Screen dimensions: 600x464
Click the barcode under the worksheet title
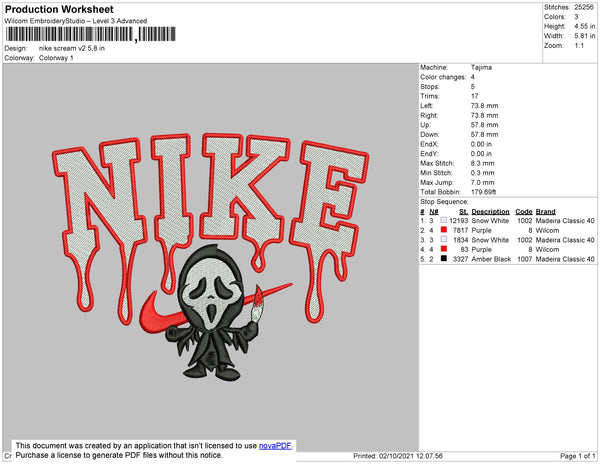tap(90, 34)
